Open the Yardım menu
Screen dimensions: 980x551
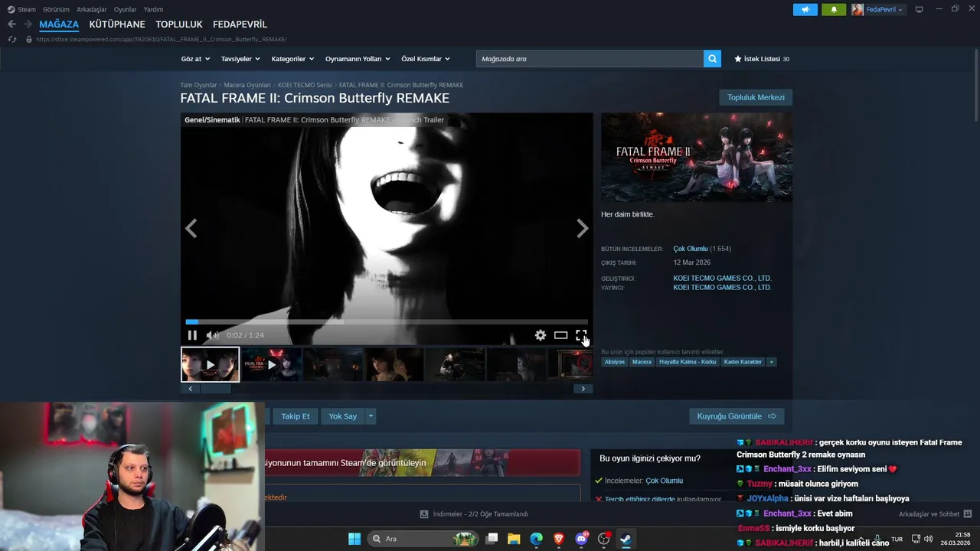pos(153,9)
